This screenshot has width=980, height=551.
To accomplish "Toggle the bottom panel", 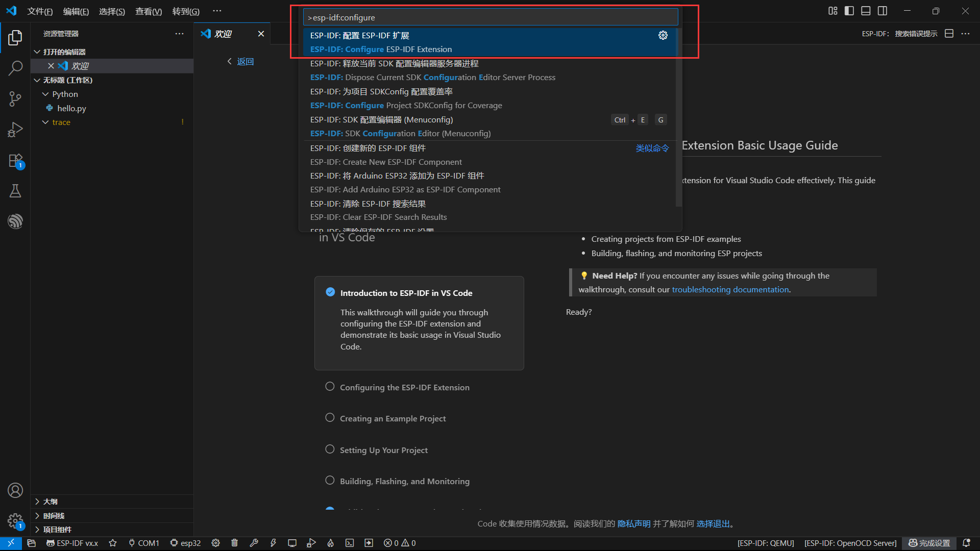I will click(866, 11).
